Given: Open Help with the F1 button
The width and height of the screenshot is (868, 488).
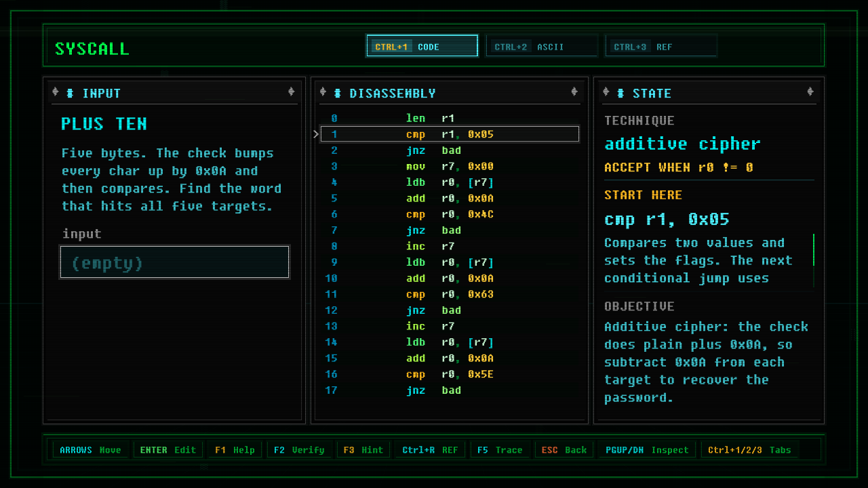Looking at the screenshot, I should click(235, 449).
